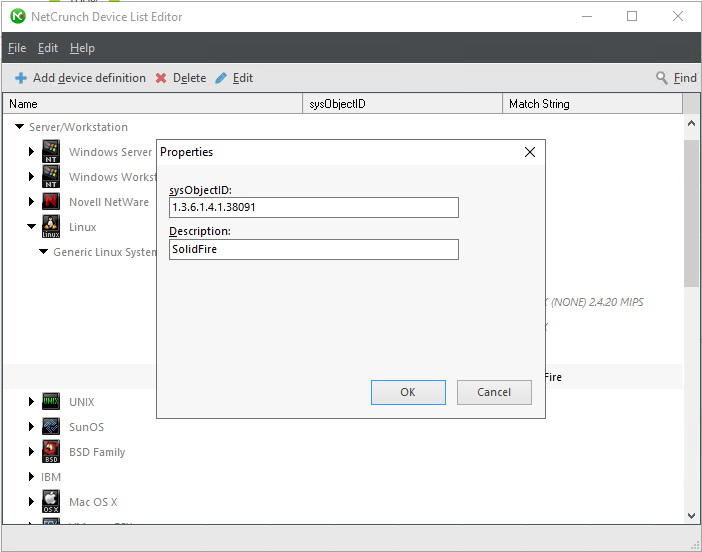Image resolution: width=702 pixels, height=552 pixels.
Task: Expand the Windows Server node
Action: click(x=31, y=151)
